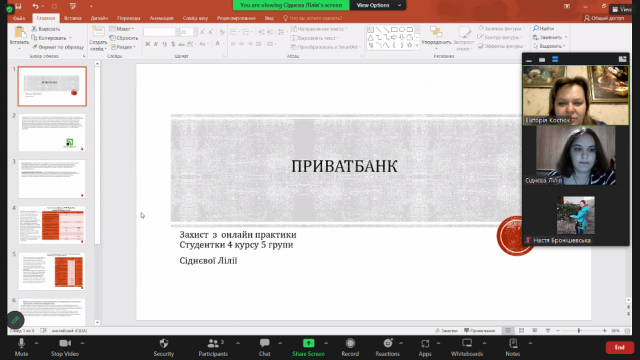640x360 pixels.
Task: Toggle Reading view in status bar
Action: click(534, 331)
